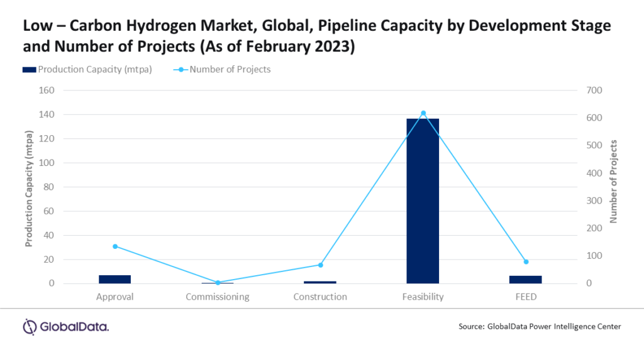Click the Commissioning data point on line
644x345 pixels.
[218, 283]
